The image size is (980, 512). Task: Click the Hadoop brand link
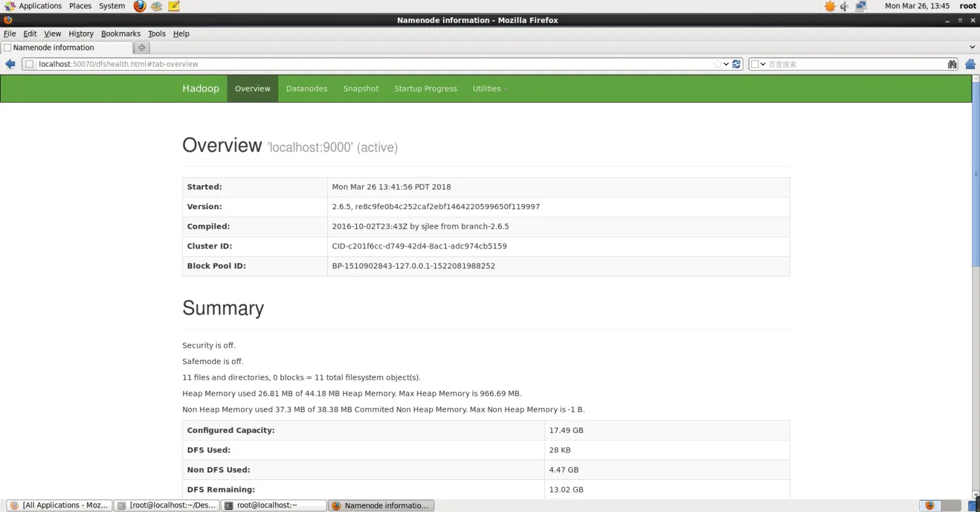[201, 88]
